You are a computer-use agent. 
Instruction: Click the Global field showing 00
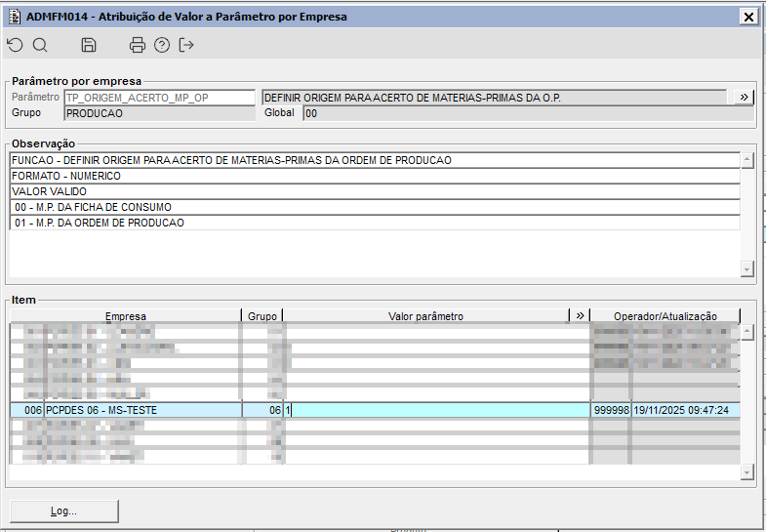tap(528, 113)
